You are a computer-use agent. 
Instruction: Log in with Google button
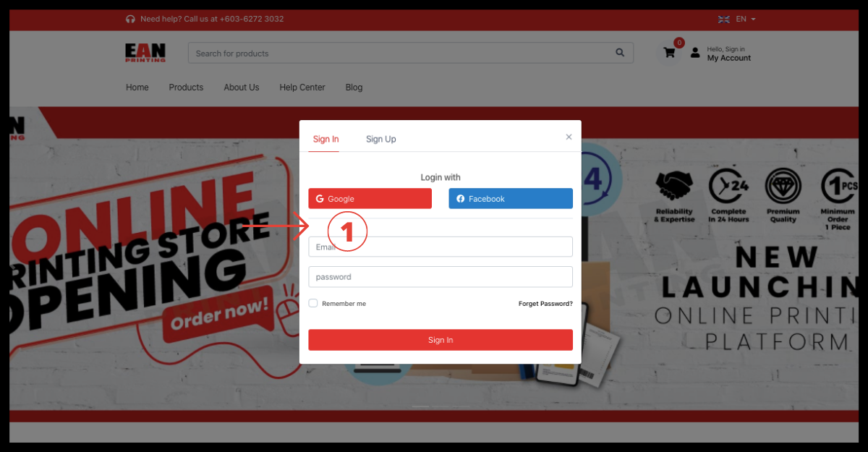click(370, 199)
